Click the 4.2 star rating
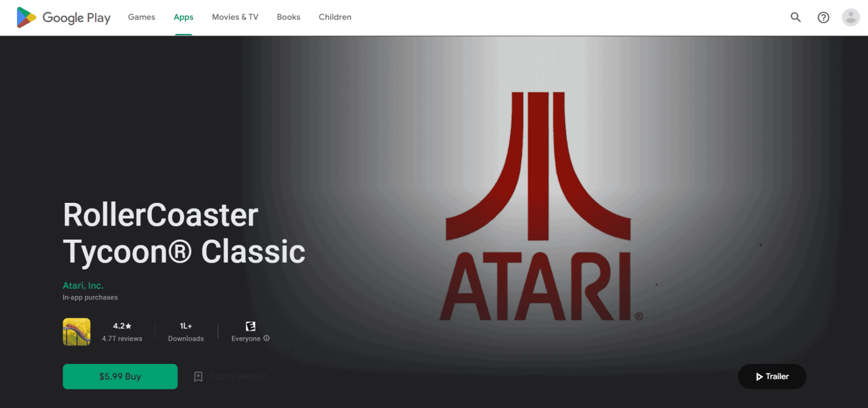The height and width of the screenshot is (408, 868). pos(122,326)
